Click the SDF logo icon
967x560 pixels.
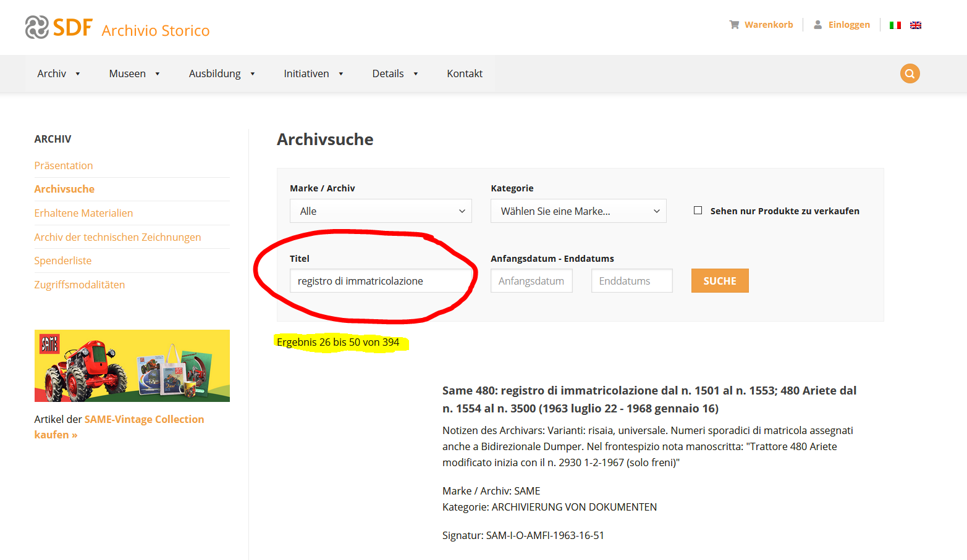(37, 27)
